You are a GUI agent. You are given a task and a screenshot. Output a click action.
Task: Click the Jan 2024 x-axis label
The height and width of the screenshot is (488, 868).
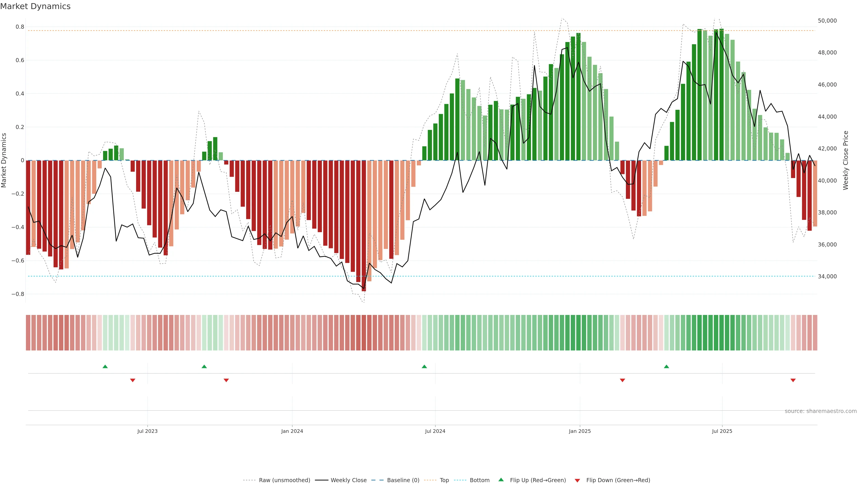pyautogui.click(x=292, y=431)
